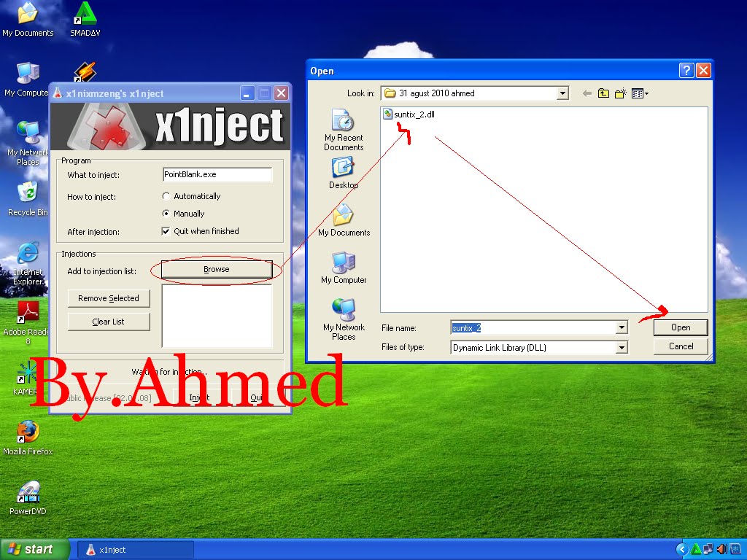The height and width of the screenshot is (560, 747).
Task: Go to My Documents in Open dialog sidebar
Action: [x=344, y=220]
